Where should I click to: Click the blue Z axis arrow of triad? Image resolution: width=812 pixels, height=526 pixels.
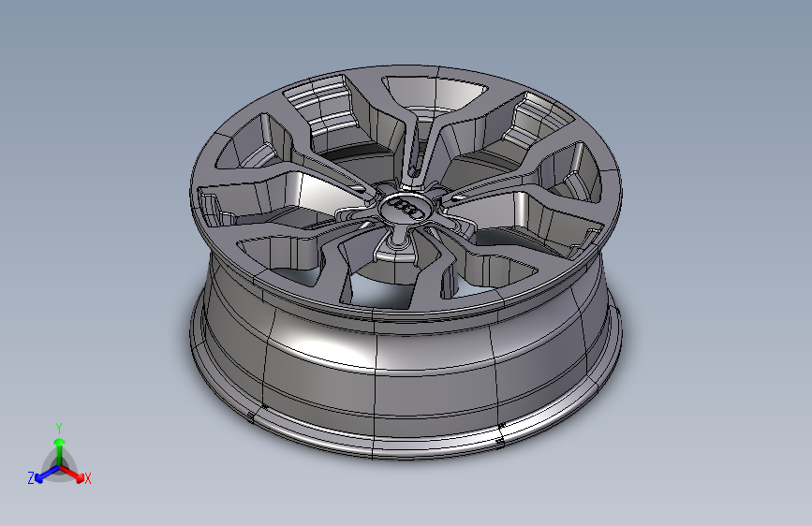pyautogui.click(x=47, y=475)
